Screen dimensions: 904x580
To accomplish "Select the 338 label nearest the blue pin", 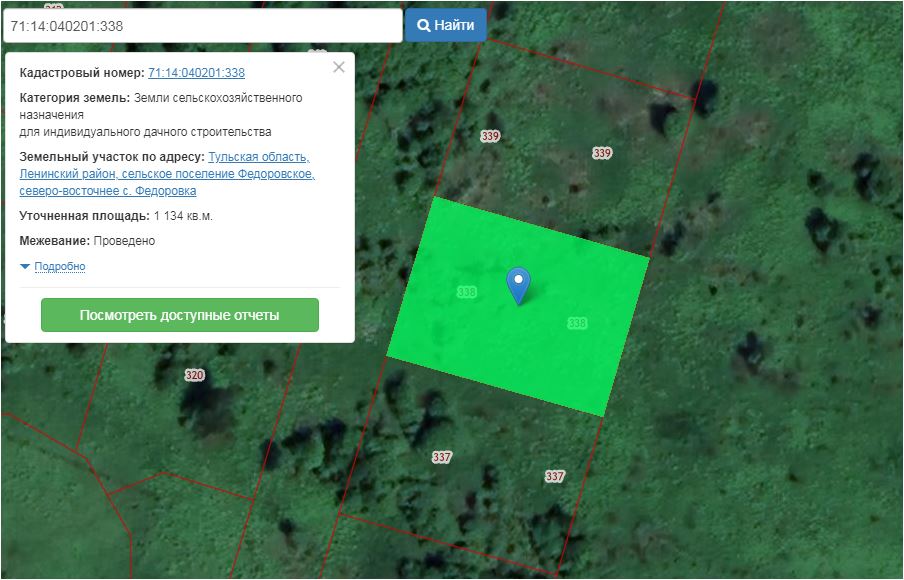I will pos(466,292).
